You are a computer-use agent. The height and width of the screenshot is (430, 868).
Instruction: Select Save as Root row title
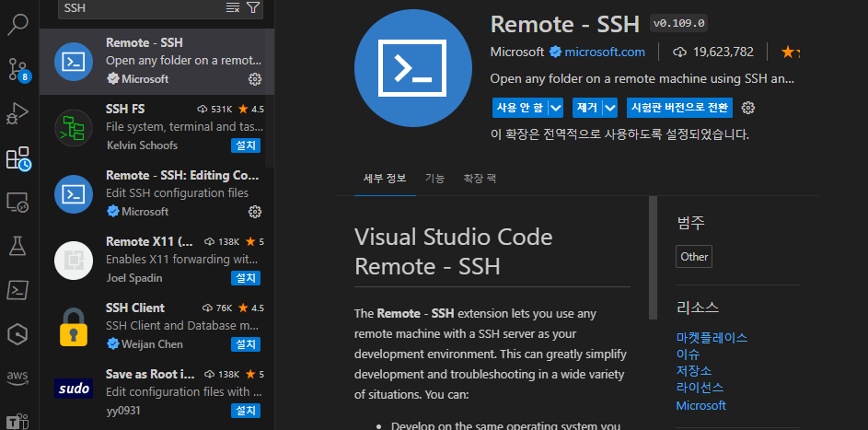pyautogui.click(x=150, y=374)
